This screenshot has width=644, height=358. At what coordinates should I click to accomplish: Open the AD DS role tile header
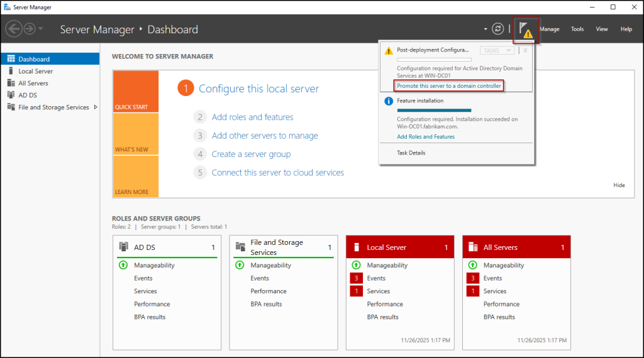167,247
